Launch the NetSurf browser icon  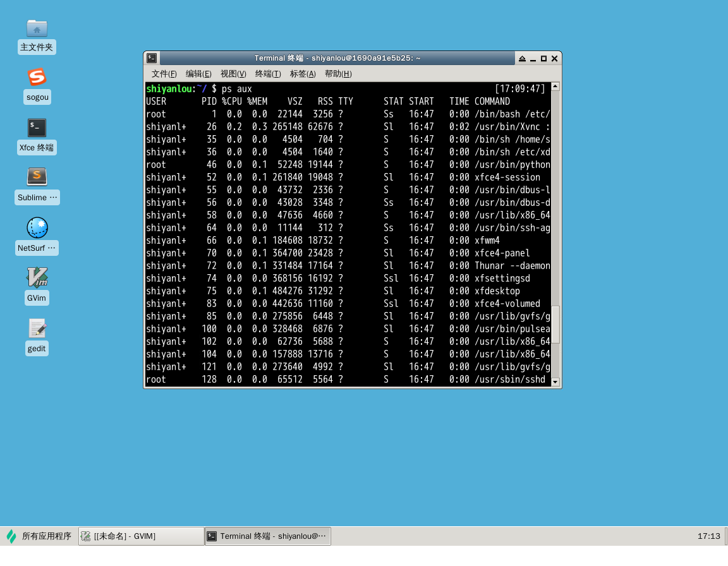point(37,228)
